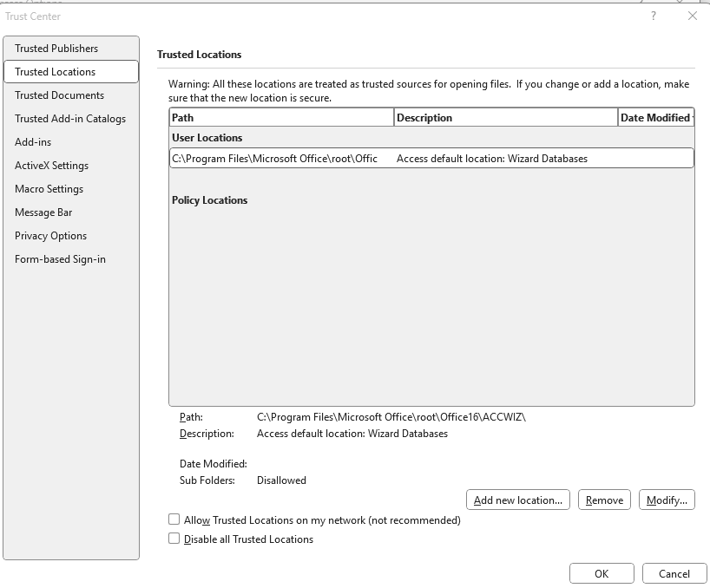Close the Trust Center window
Screen dimensions: 710x588
(693, 16)
